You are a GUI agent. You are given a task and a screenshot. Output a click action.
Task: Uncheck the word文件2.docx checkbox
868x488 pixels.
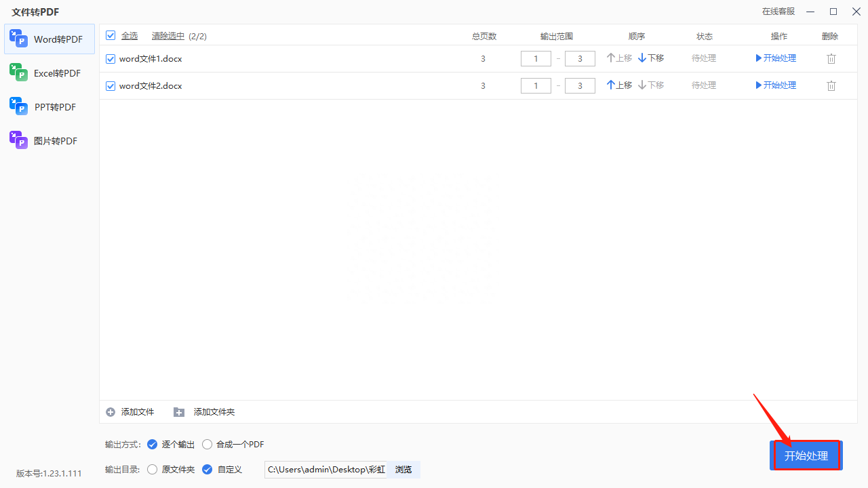coord(111,86)
